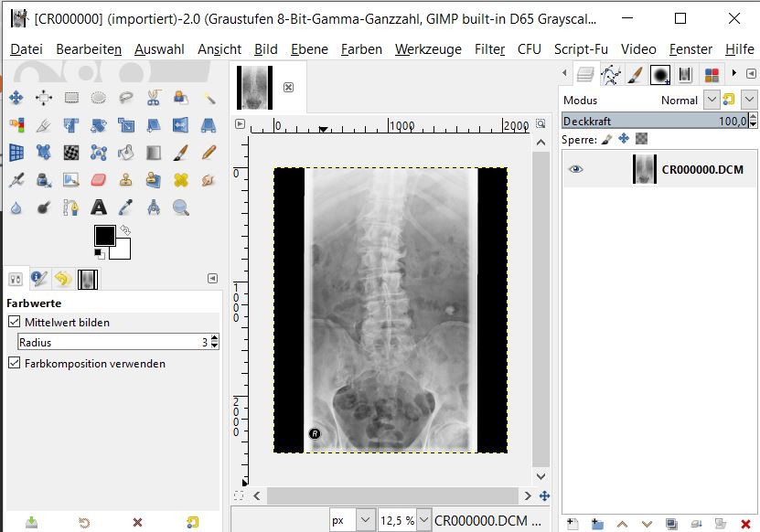Choose the Scissors select tool
760x532 pixels.
pyautogui.click(x=154, y=98)
